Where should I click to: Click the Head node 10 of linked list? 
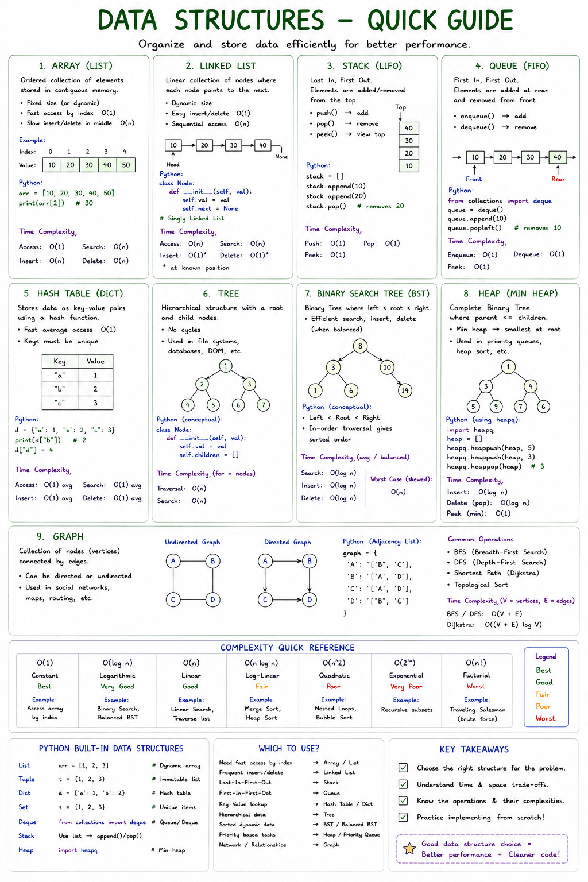[173, 145]
